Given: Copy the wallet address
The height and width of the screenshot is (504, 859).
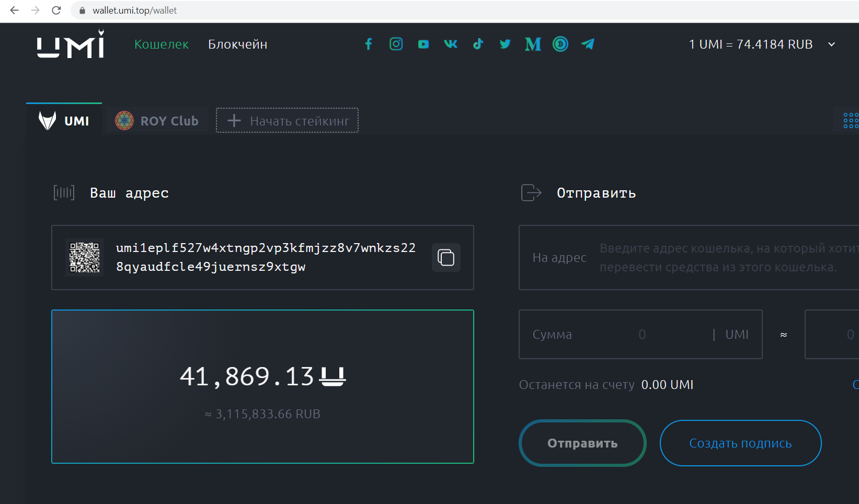Looking at the screenshot, I should [446, 257].
